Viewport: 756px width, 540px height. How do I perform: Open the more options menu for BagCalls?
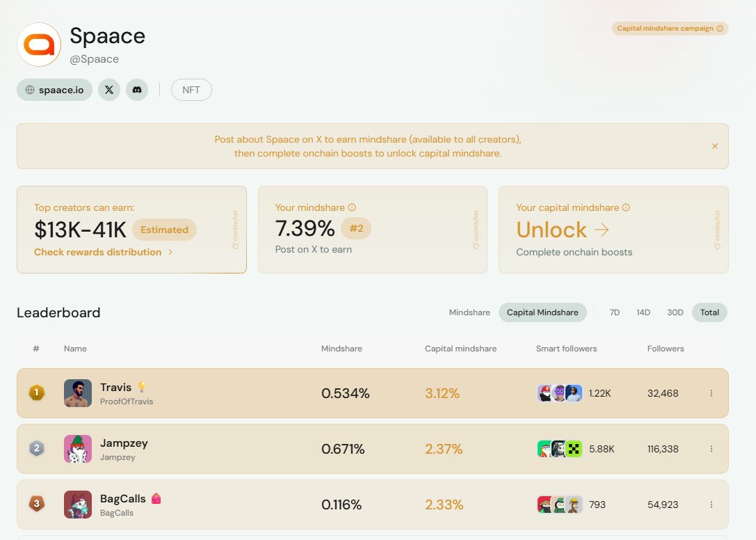711,505
